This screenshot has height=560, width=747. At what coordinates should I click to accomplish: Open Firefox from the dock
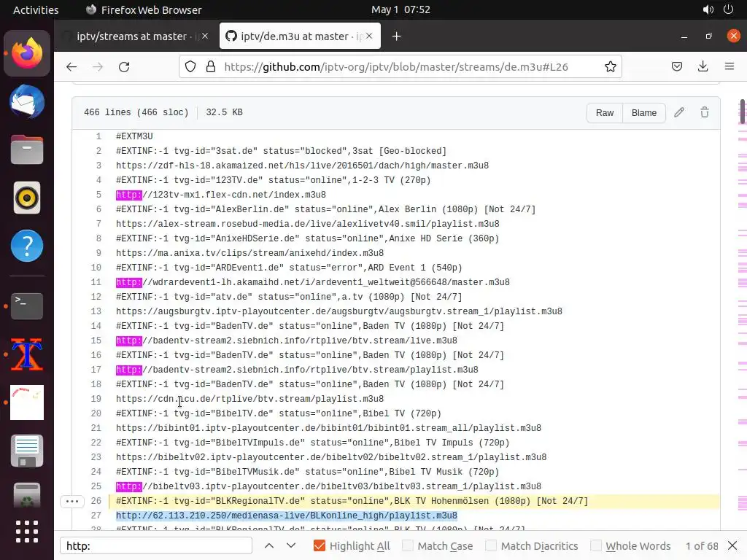pyautogui.click(x=27, y=53)
